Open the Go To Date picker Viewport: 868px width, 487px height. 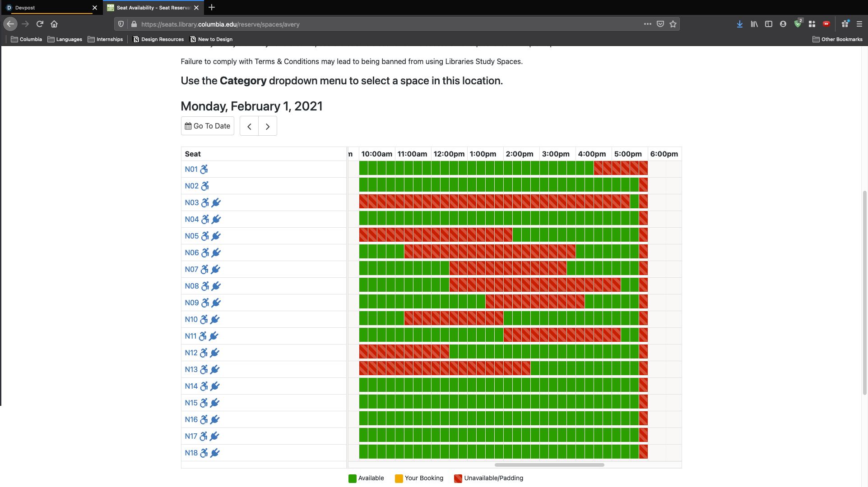click(208, 126)
